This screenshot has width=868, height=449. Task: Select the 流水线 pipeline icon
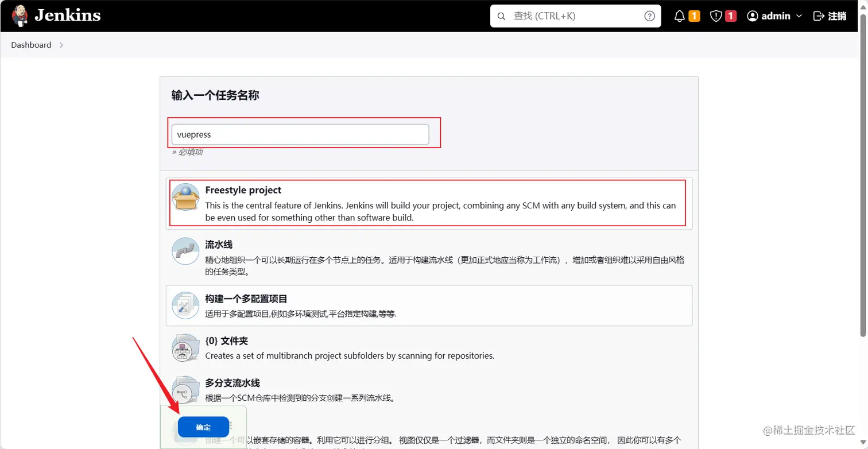coord(185,251)
